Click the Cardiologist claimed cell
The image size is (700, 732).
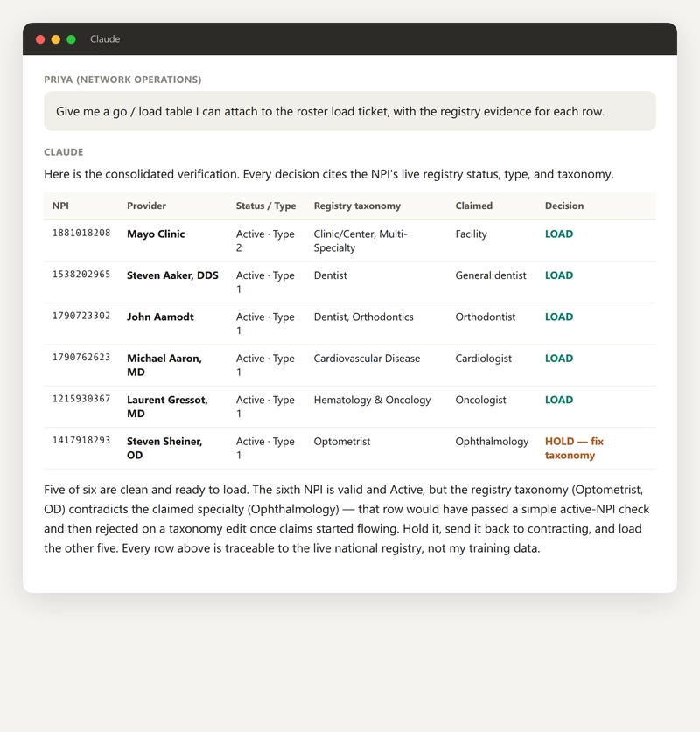[x=483, y=359]
